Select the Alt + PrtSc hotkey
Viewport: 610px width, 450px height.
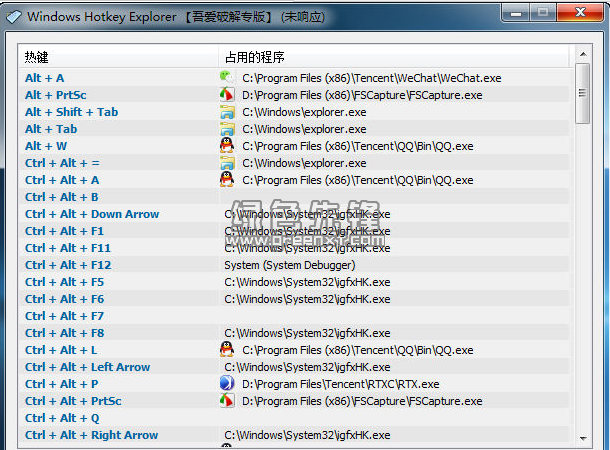click(56, 95)
